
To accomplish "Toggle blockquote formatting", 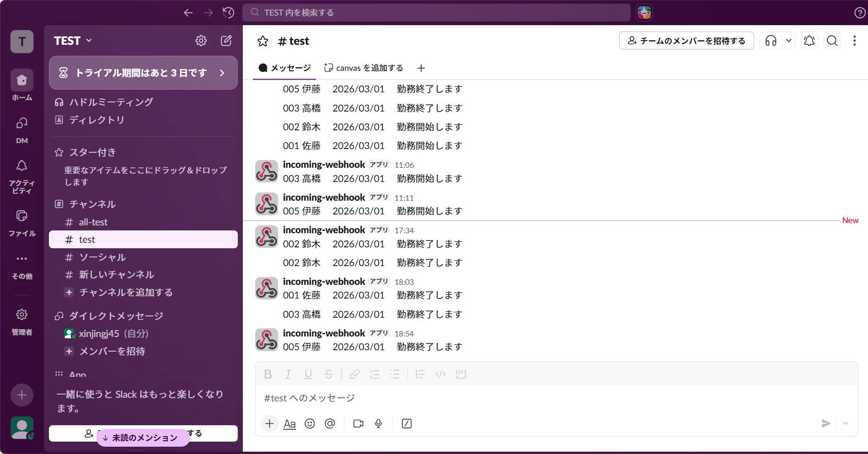I will click(420, 374).
